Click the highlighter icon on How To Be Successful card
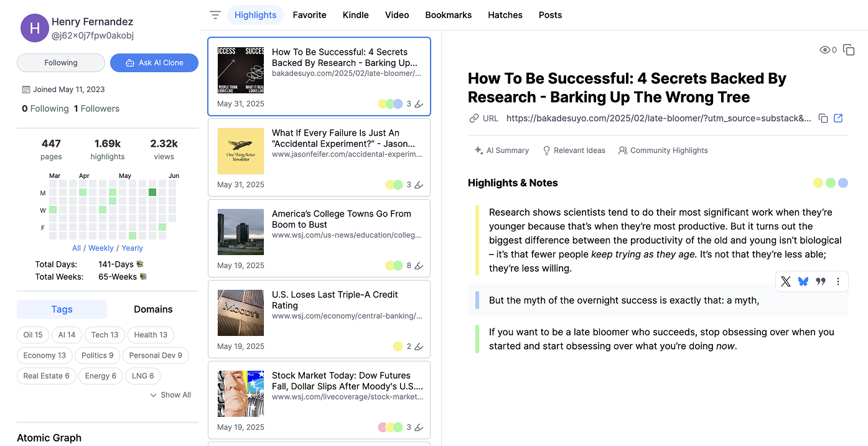 419,104
